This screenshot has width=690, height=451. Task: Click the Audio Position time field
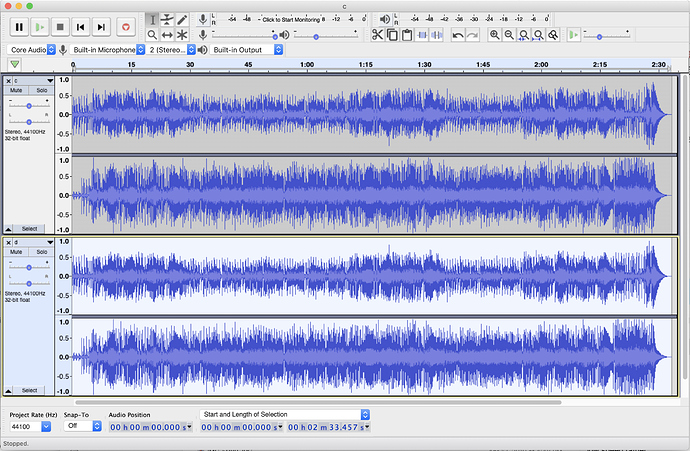[150, 427]
